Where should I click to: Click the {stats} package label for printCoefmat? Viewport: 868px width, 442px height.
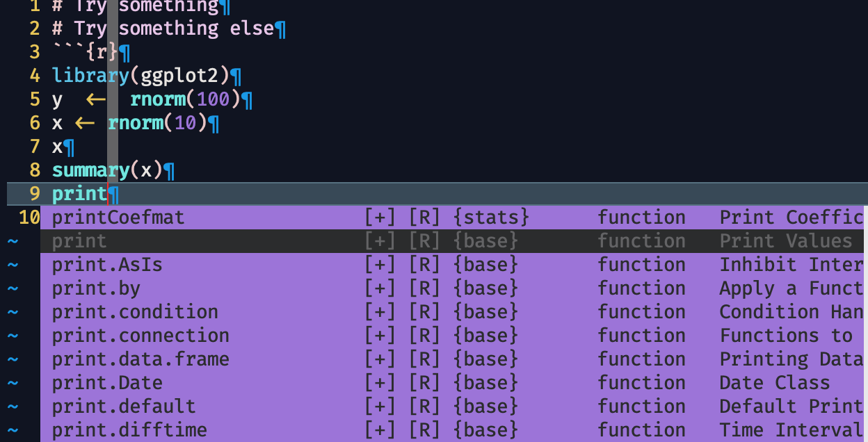point(491,218)
